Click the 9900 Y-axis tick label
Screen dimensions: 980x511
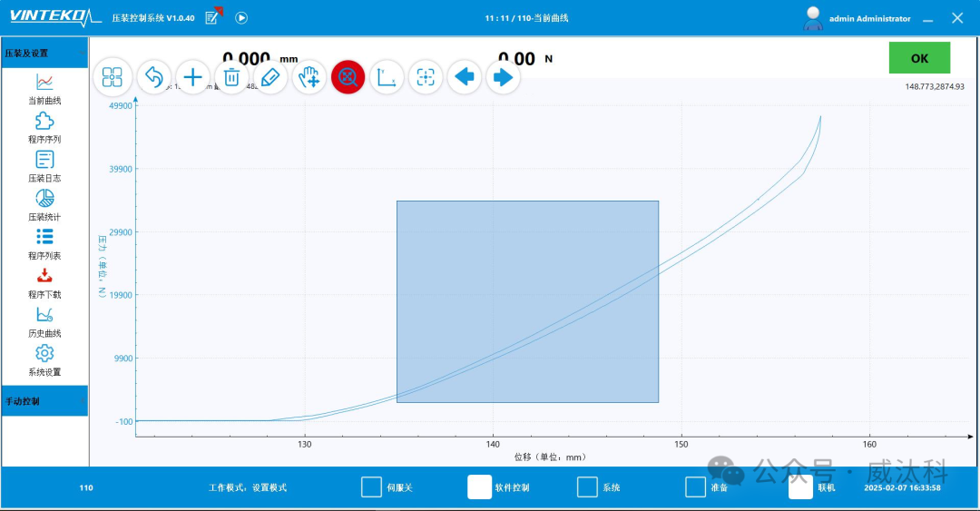(x=123, y=359)
